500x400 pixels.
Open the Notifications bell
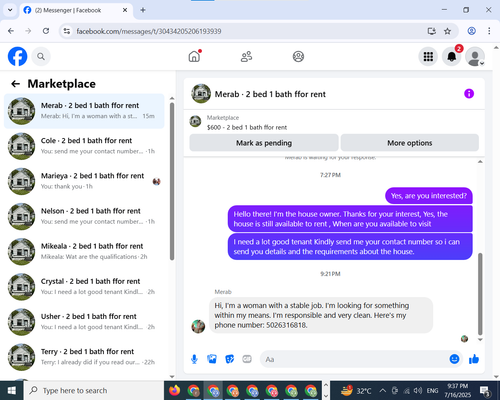(x=452, y=57)
